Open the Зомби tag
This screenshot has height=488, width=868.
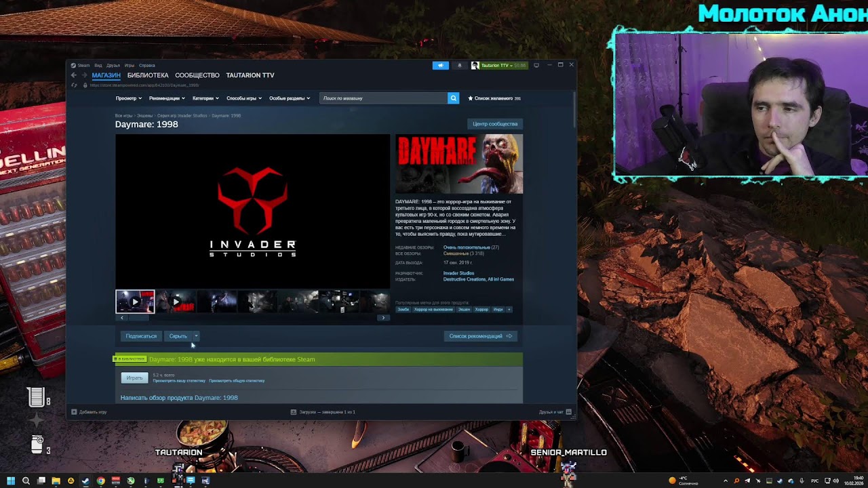click(x=403, y=310)
